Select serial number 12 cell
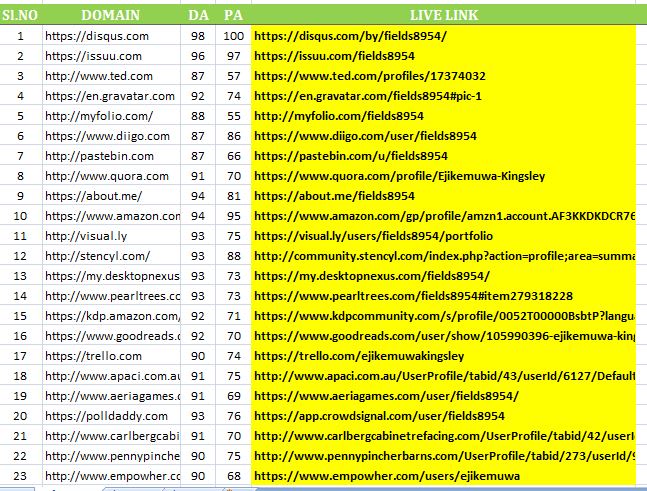 pyautogui.click(x=20, y=256)
